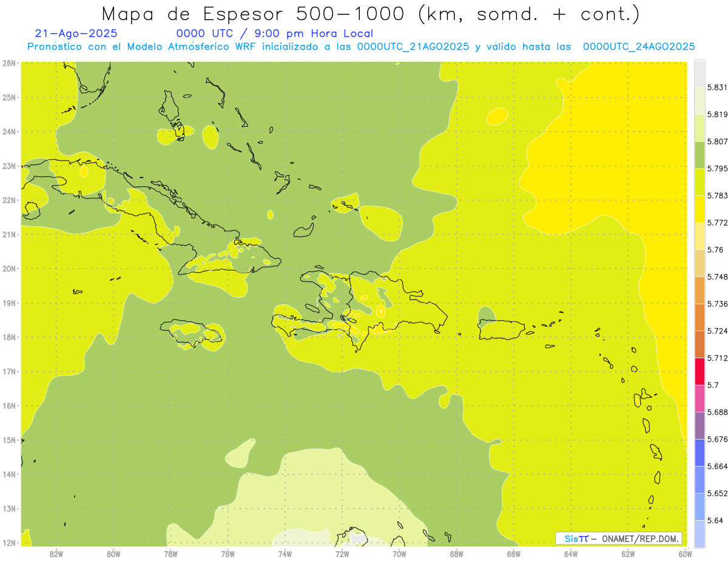Click the longitude label 62W

click(628, 554)
